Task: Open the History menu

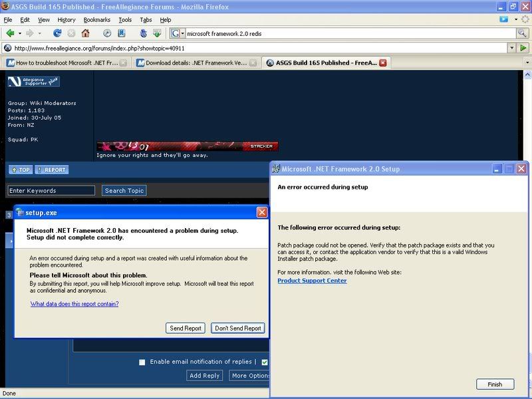Action: (66, 20)
